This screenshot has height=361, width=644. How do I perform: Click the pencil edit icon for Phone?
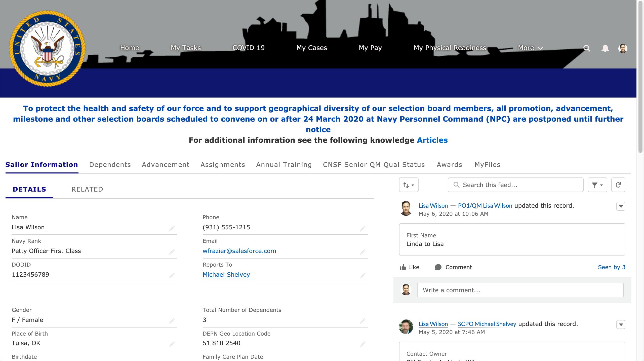tap(363, 228)
